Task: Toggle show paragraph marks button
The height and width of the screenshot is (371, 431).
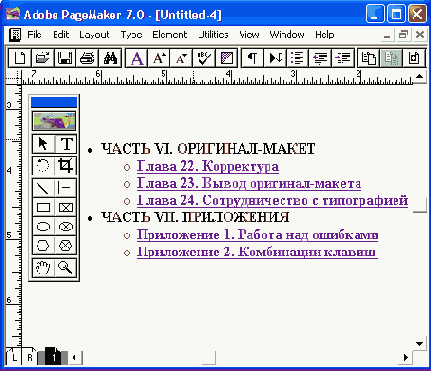Action: (x=252, y=58)
